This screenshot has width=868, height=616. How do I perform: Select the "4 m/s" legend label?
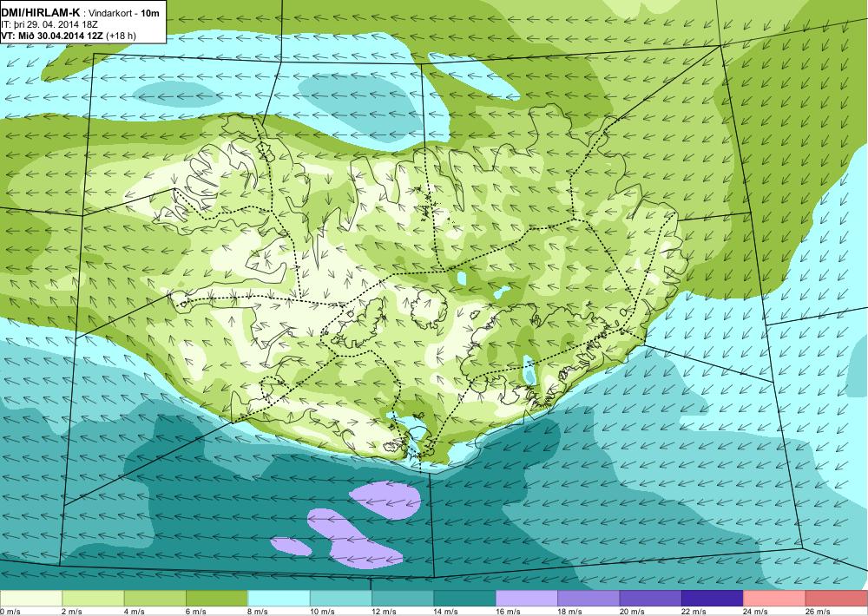134,612
